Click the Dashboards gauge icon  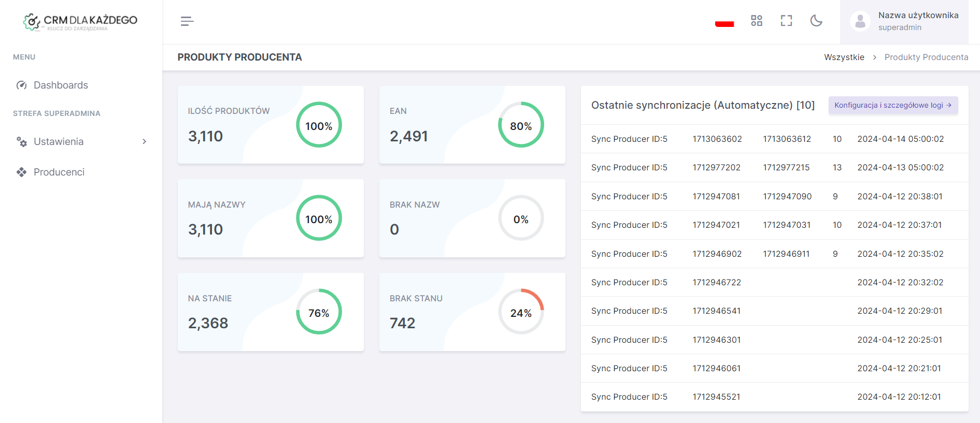pyautogui.click(x=21, y=85)
